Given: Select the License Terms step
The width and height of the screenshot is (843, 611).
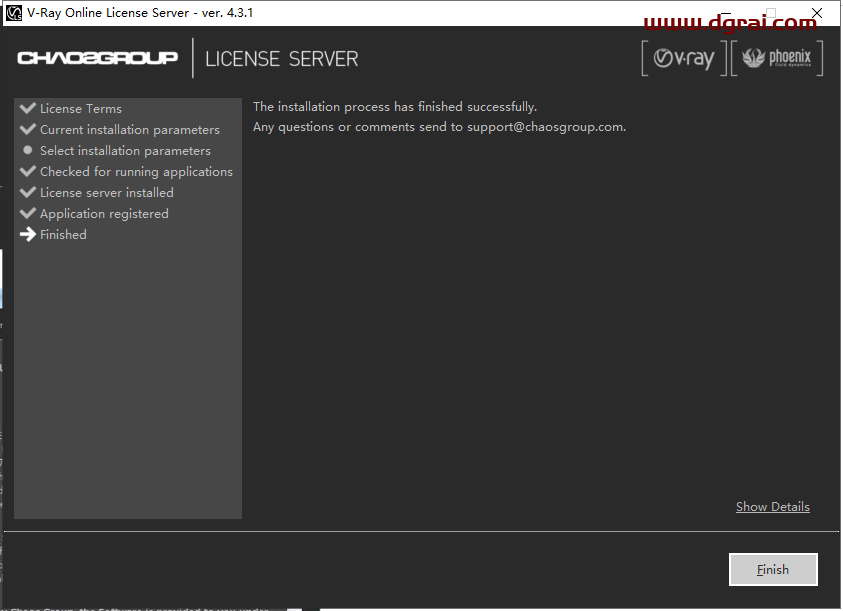Looking at the screenshot, I should pyautogui.click(x=81, y=109).
